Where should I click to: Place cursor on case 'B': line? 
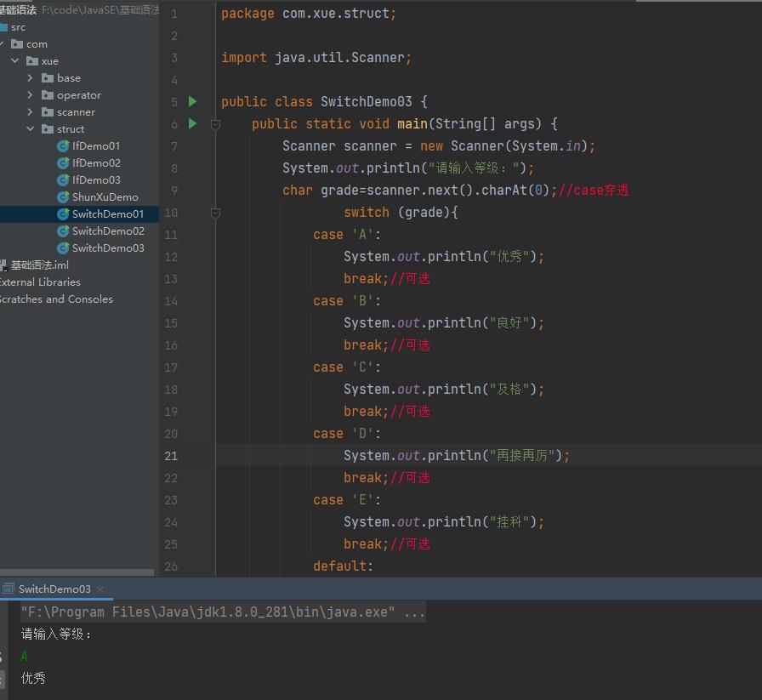(x=347, y=301)
